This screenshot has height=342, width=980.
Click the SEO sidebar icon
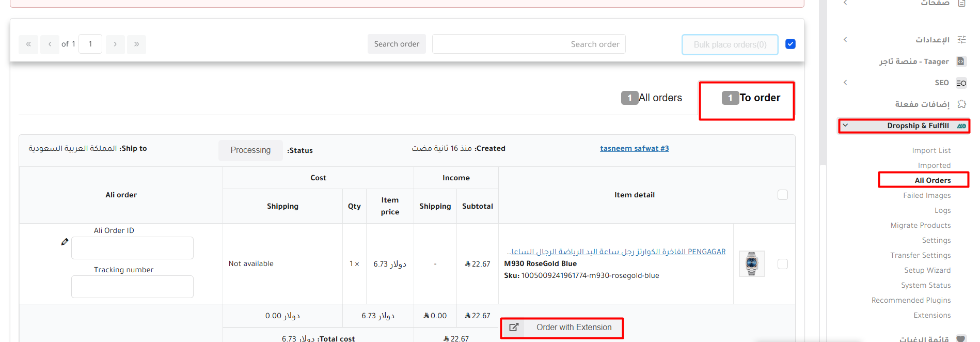pyautogui.click(x=961, y=83)
